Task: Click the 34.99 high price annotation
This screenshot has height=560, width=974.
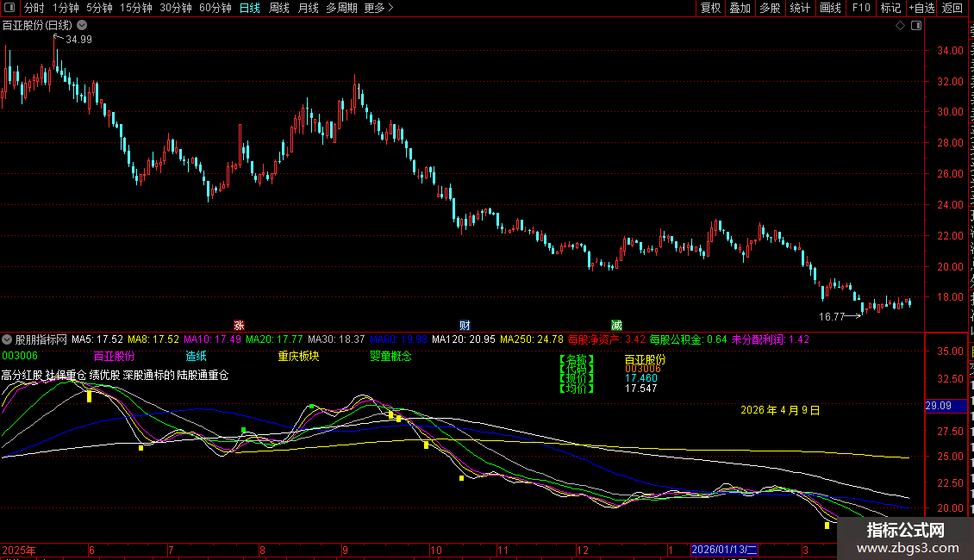Action: coord(79,39)
